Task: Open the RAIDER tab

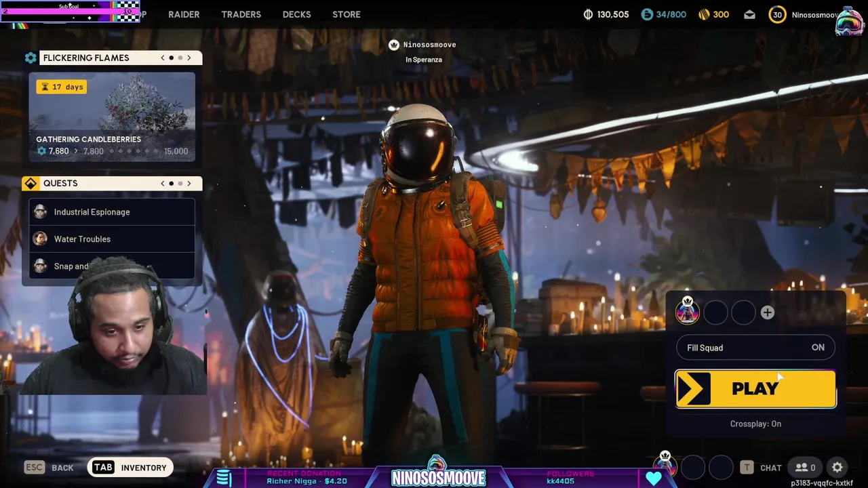Action: pyautogui.click(x=184, y=14)
